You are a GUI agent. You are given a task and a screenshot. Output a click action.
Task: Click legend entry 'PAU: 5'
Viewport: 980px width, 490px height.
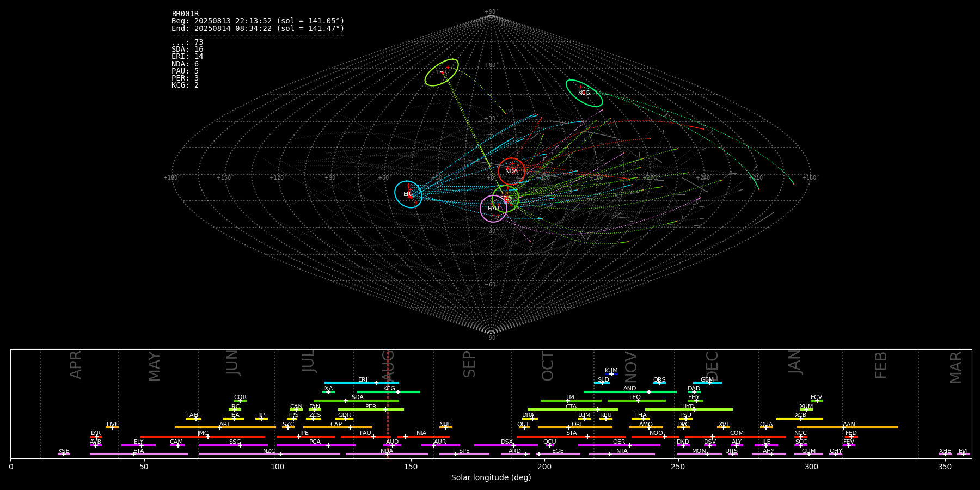pyautogui.click(x=185, y=71)
